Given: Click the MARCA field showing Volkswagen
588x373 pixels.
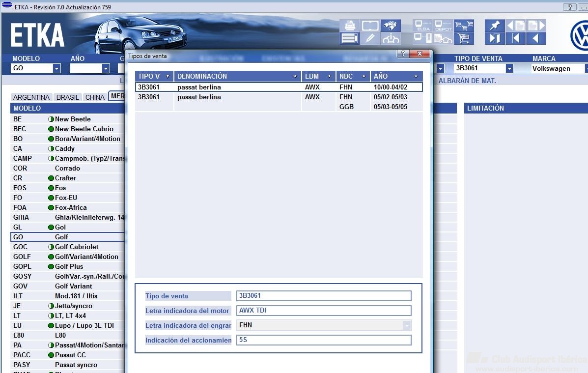Looking at the screenshot, I should 558,68.
